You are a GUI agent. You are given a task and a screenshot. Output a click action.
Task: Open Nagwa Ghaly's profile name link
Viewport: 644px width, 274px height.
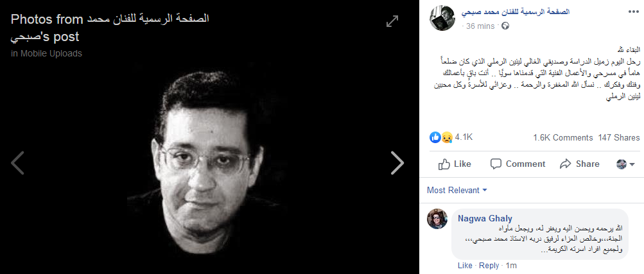click(x=485, y=218)
